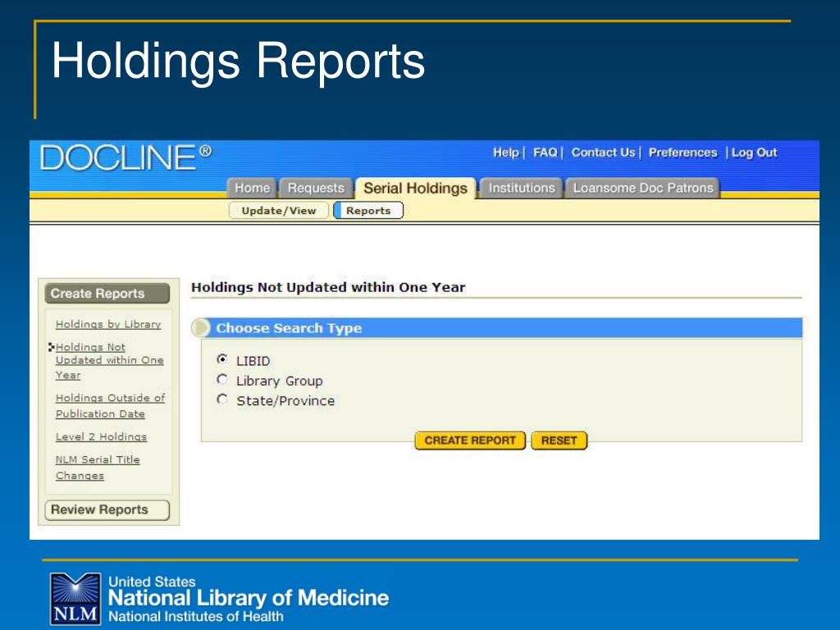Open Holdings Not Updated within One Year link
The height and width of the screenshot is (630, 840).
pyautogui.click(x=109, y=361)
